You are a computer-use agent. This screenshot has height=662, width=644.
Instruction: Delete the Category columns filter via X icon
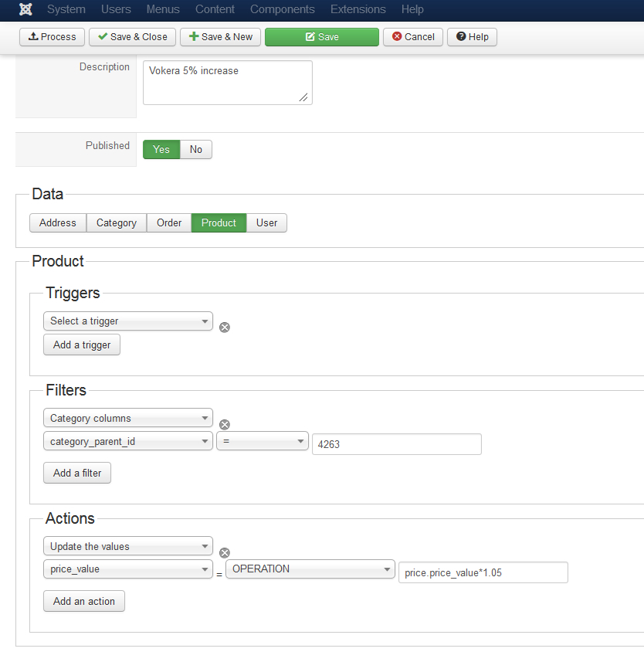pos(225,424)
